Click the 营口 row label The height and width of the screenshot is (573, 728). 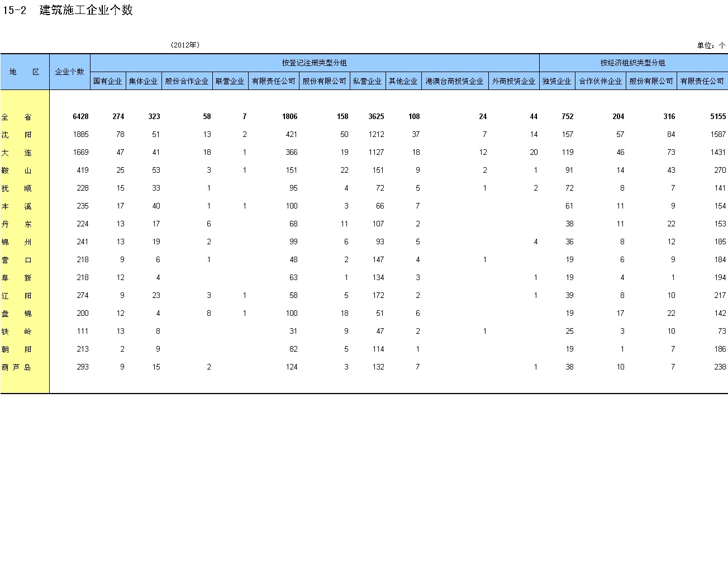pos(17,260)
